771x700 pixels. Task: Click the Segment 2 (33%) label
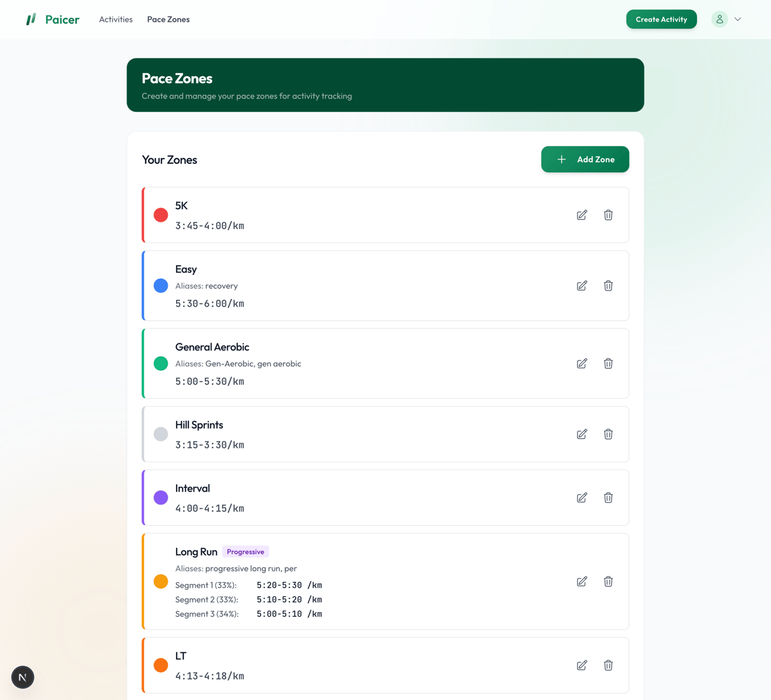coord(206,600)
